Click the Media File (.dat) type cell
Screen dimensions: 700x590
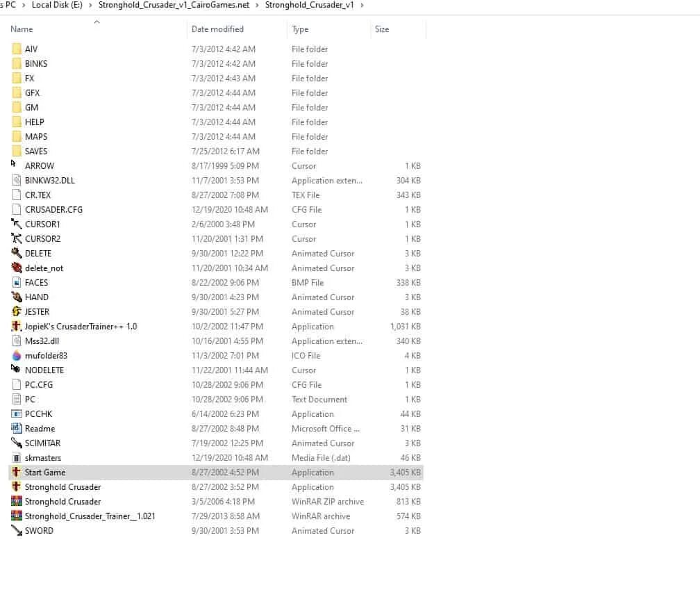coord(321,458)
